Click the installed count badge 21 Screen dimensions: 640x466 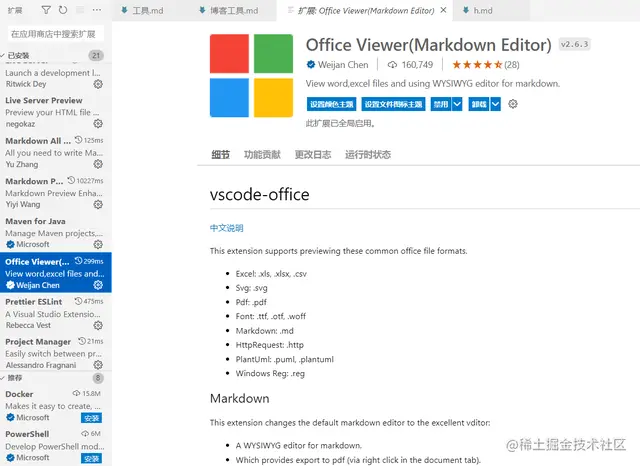[96, 55]
